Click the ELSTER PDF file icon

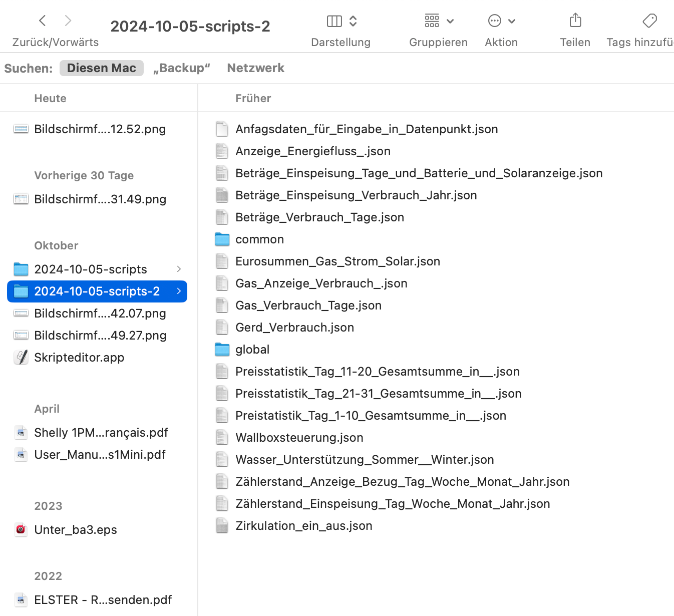coord(21,600)
